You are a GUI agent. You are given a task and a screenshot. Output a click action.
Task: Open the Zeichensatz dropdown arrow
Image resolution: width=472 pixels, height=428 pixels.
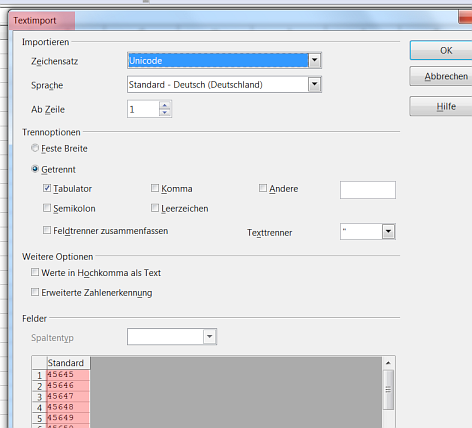pos(314,61)
